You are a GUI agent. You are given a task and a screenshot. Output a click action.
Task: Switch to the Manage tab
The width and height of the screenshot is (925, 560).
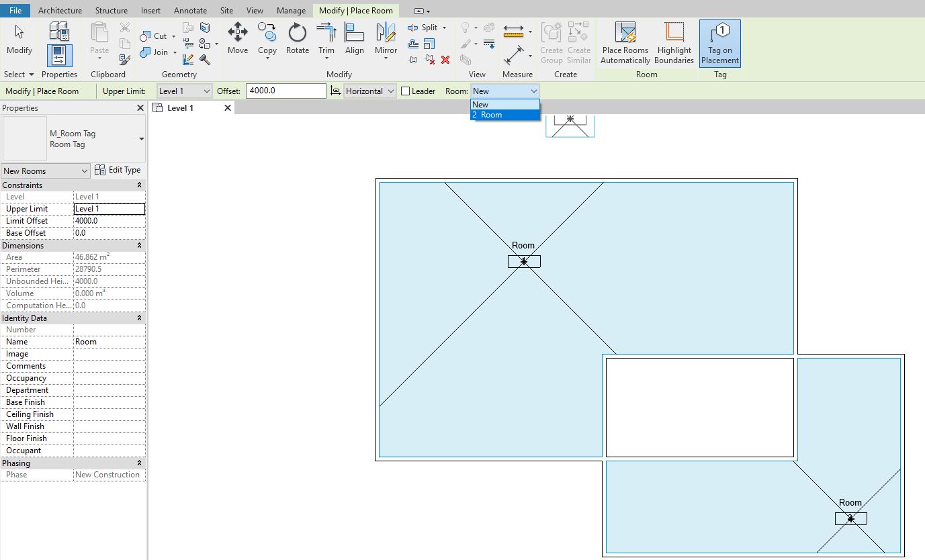tap(291, 11)
